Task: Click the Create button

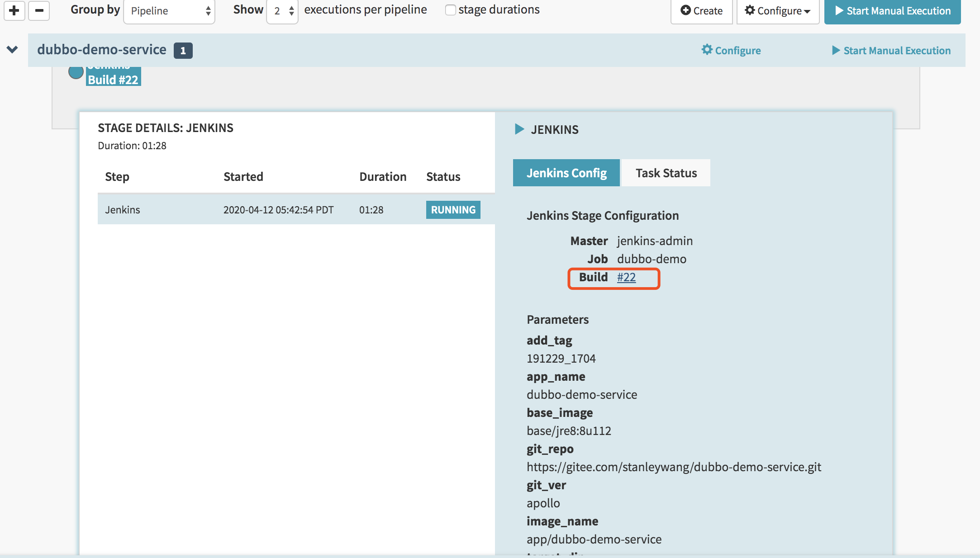Action: (701, 11)
